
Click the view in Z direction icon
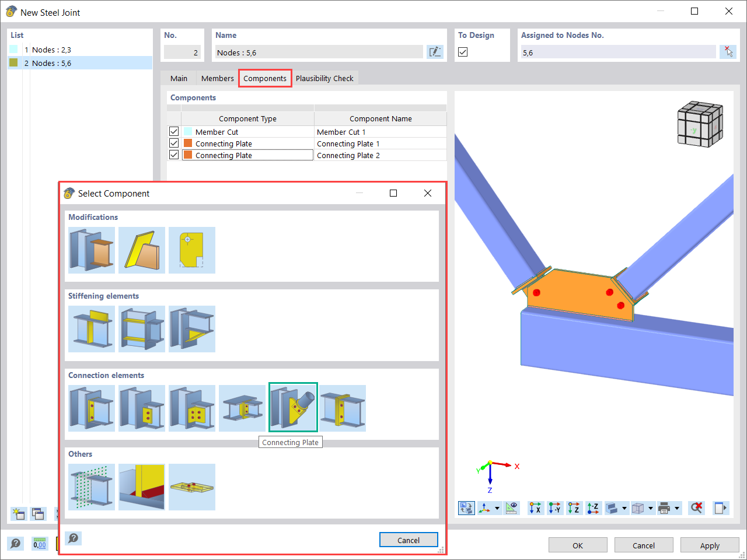coord(574,508)
